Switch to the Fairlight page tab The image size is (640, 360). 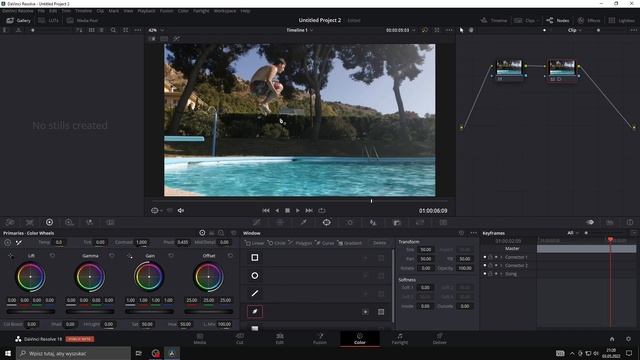tap(400, 338)
